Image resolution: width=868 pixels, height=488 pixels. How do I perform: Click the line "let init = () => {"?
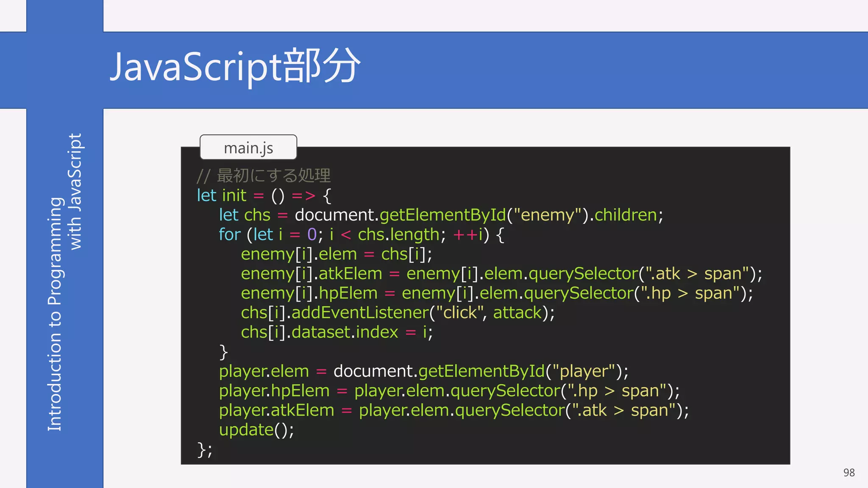click(x=264, y=195)
